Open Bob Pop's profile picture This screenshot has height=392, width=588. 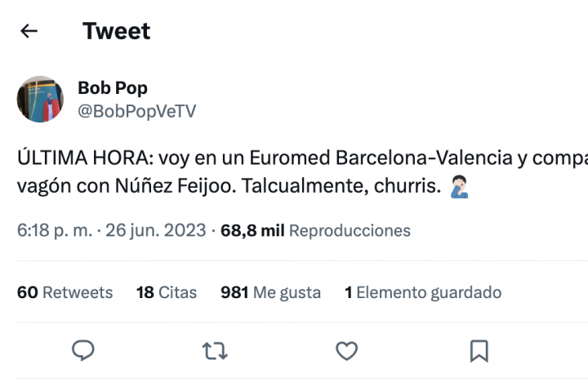pos(41,99)
